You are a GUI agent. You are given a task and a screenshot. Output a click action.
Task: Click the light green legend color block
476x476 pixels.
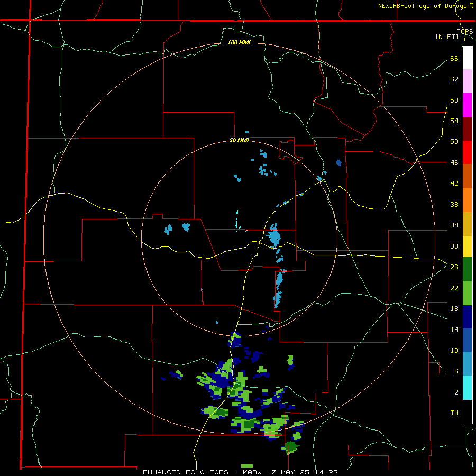coord(467,293)
